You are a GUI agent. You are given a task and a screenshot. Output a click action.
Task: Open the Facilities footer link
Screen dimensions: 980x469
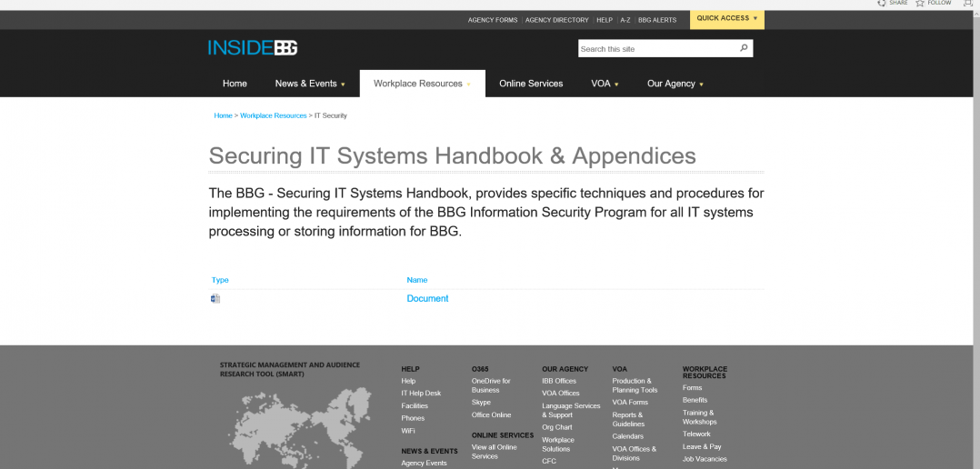[x=415, y=405]
